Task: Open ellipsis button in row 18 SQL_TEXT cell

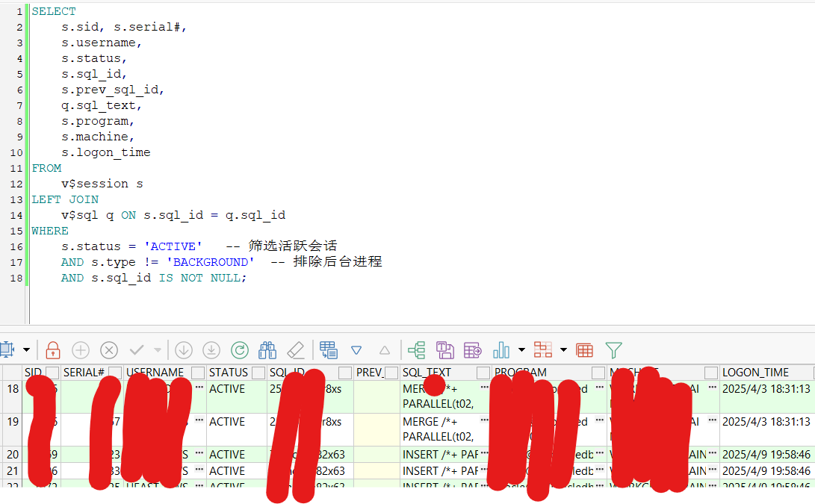Action: point(485,388)
